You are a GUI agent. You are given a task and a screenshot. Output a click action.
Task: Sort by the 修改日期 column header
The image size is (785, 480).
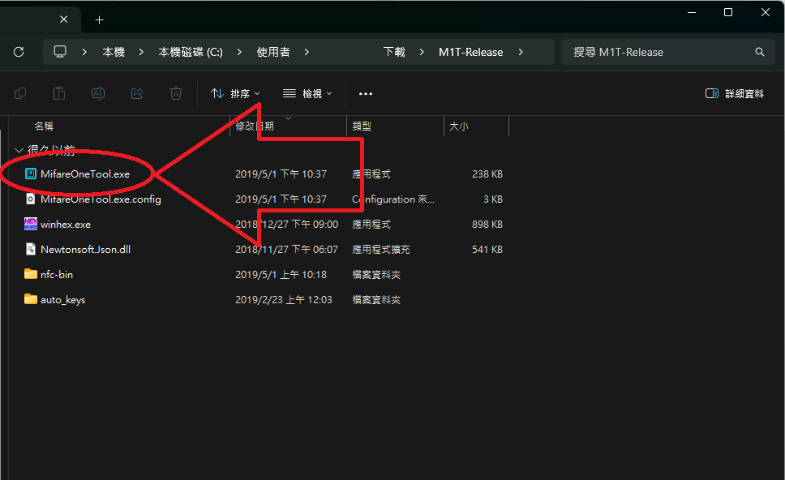pos(255,126)
